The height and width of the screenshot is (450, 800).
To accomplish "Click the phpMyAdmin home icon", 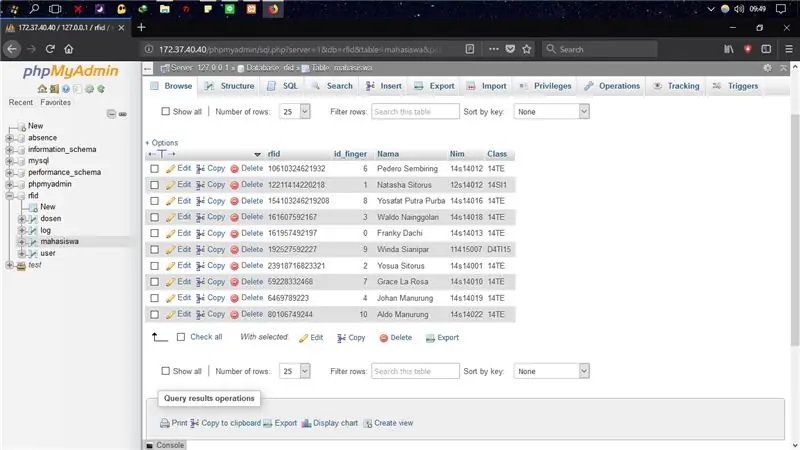I will pos(42,89).
